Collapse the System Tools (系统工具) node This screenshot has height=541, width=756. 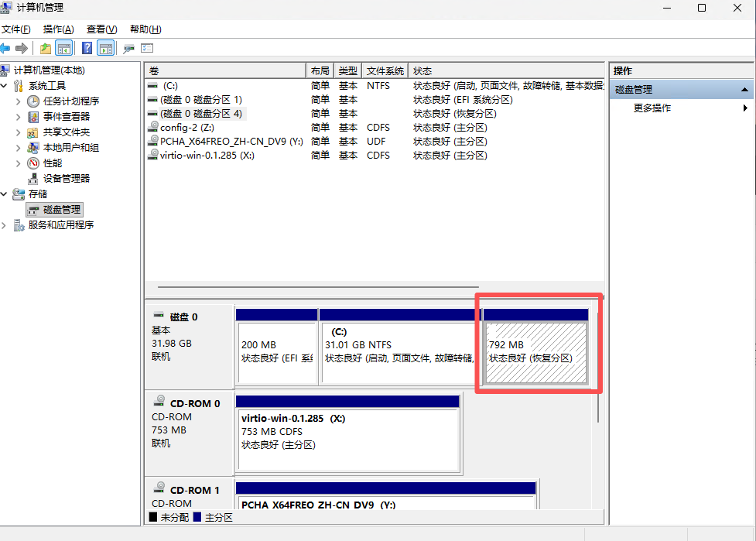pyautogui.click(x=5, y=86)
